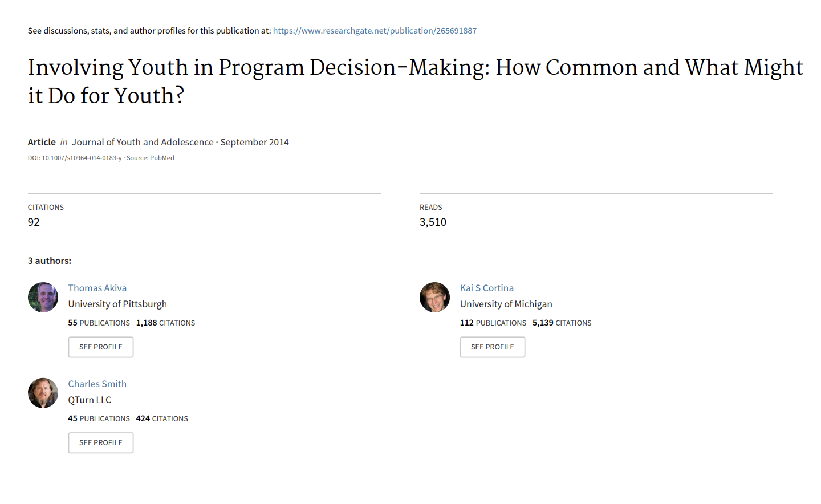
Task: Click Charles Smith's profile photo
Action: tap(43, 393)
